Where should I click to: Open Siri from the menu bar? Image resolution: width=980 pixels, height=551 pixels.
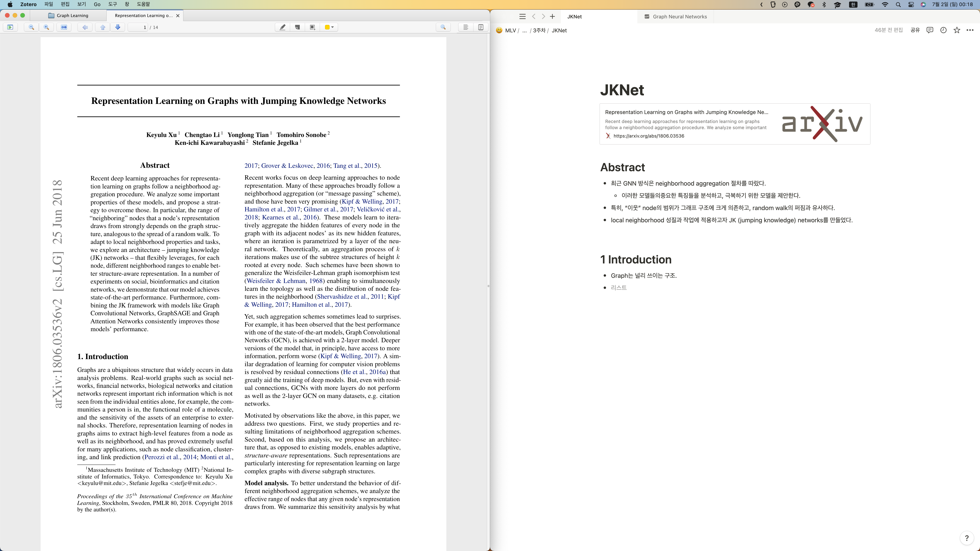[x=923, y=5]
